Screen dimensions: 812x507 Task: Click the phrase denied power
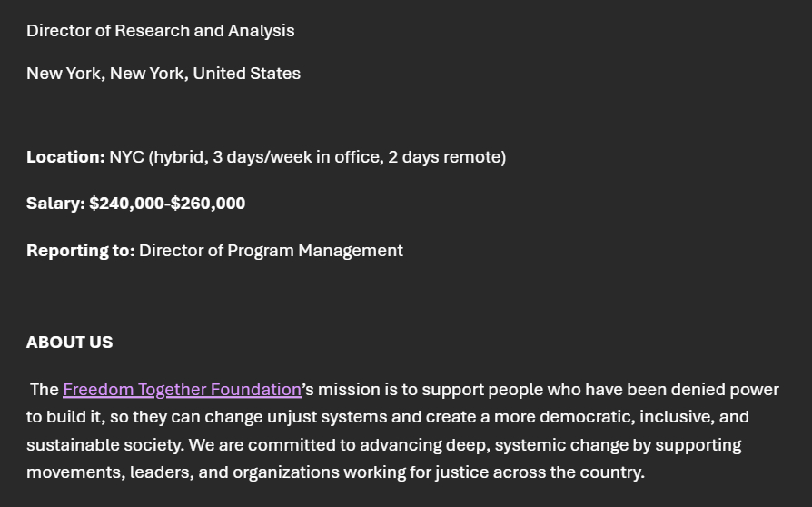pyautogui.click(x=725, y=390)
